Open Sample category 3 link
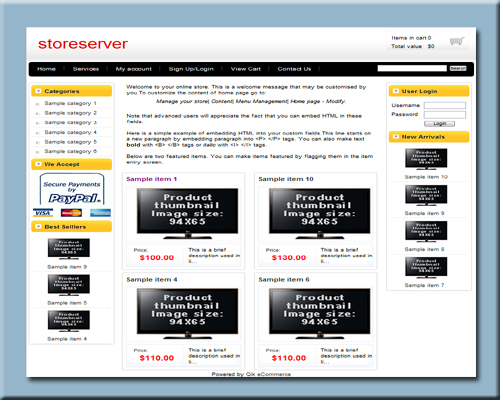 tap(71, 123)
